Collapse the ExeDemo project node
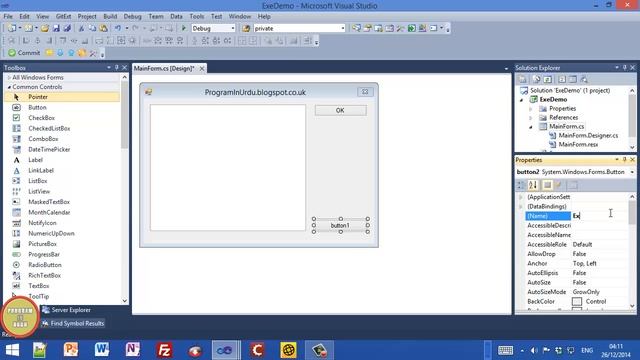 tap(522, 100)
